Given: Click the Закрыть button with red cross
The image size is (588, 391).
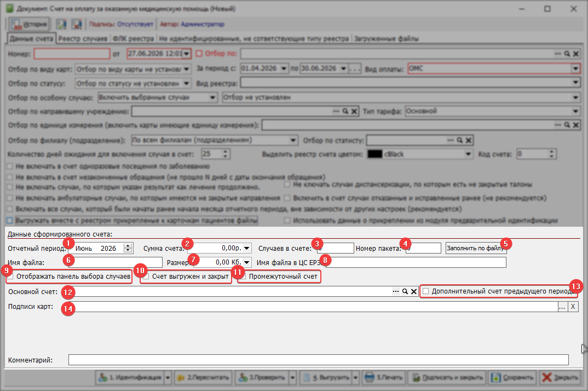Looking at the screenshot, I should (x=560, y=377).
